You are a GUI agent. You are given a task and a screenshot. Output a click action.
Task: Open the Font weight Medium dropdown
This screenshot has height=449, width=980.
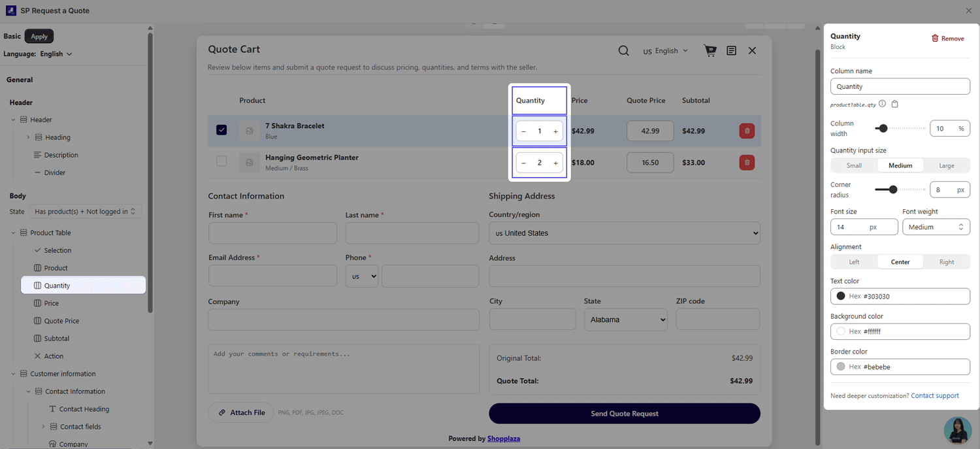(936, 227)
